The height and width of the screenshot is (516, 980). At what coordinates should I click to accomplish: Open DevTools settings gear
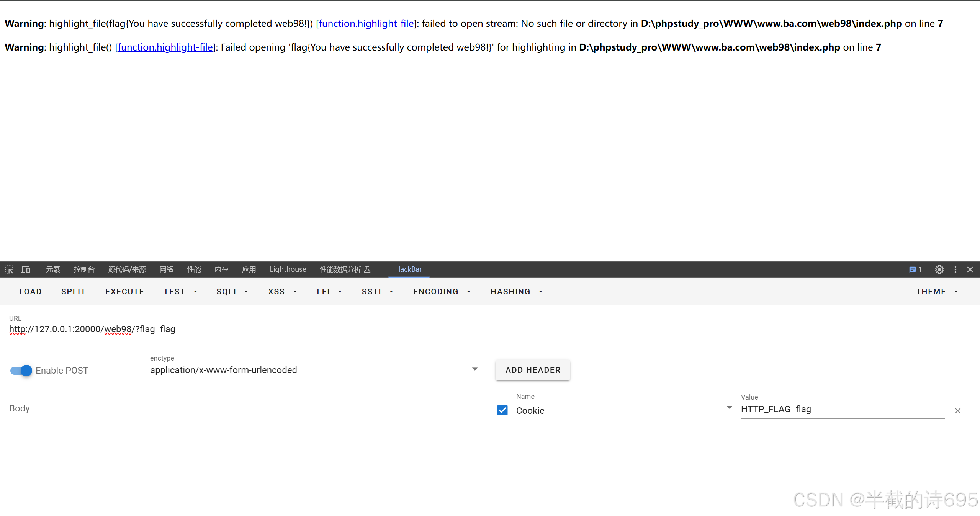(939, 269)
